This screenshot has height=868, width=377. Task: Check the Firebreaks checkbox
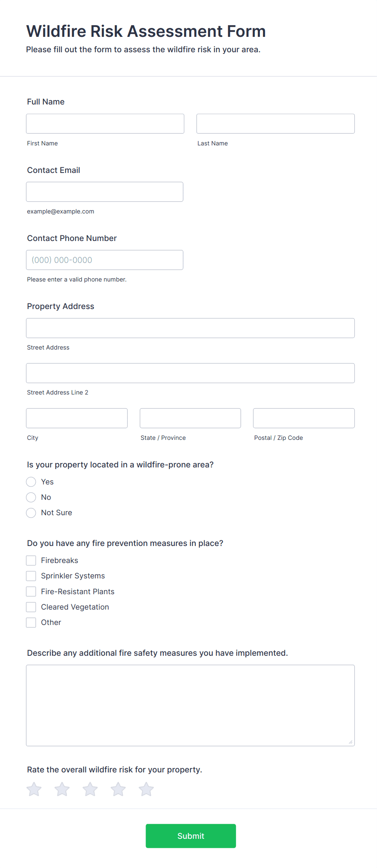31,560
